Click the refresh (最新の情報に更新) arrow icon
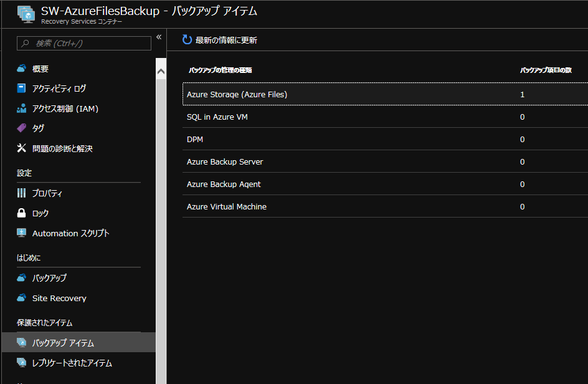 (x=187, y=40)
